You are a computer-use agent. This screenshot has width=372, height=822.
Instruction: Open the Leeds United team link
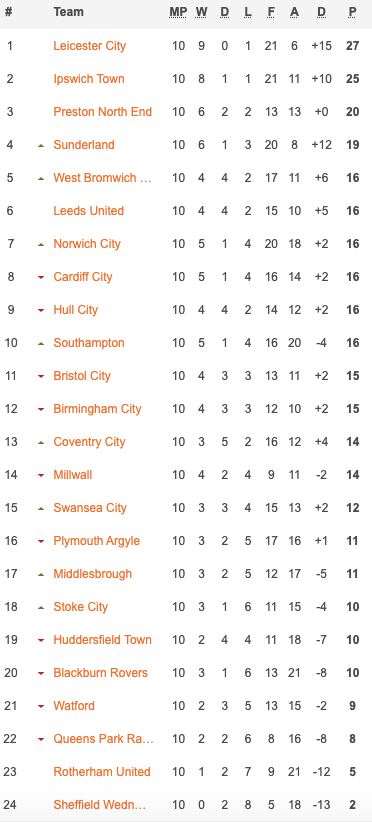(89, 211)
